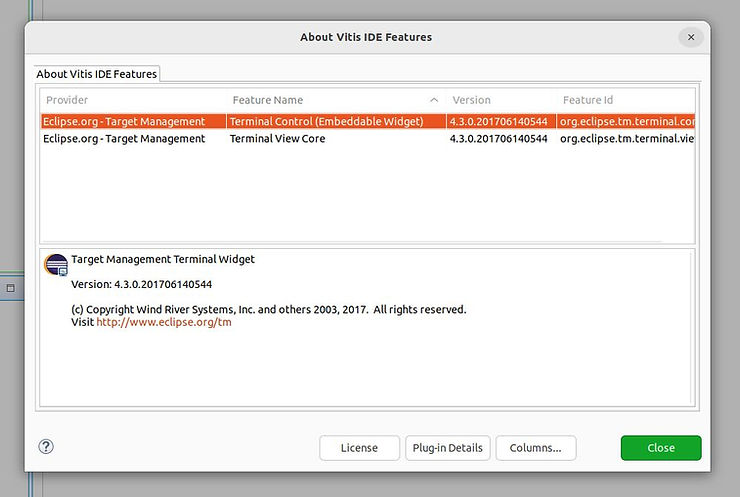Click the Target Management Terminal Widget icon
740x497 pixels.
[56, 264]
